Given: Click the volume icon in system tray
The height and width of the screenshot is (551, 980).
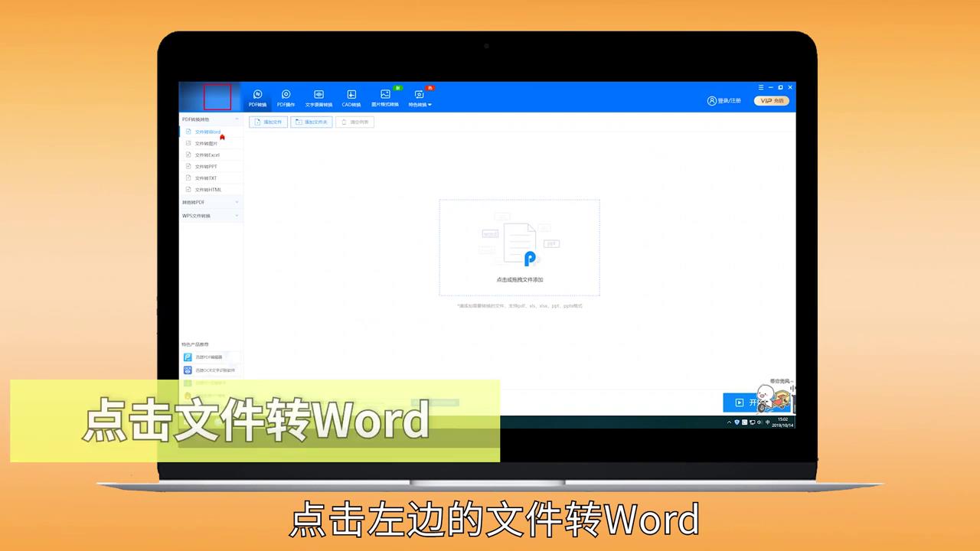Looking at the screenshot, I should pyautogui.click(x=759, y=422).
